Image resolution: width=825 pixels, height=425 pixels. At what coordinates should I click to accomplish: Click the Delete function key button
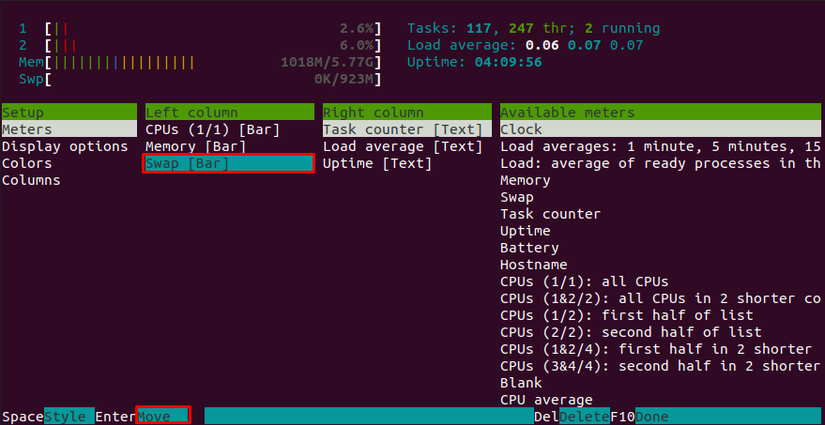coord(585,417)
